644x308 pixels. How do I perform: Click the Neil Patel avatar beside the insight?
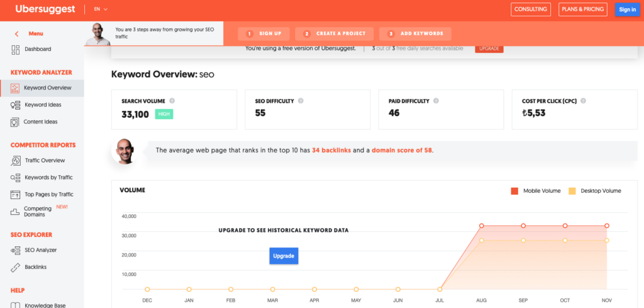(x=125, y=151)
